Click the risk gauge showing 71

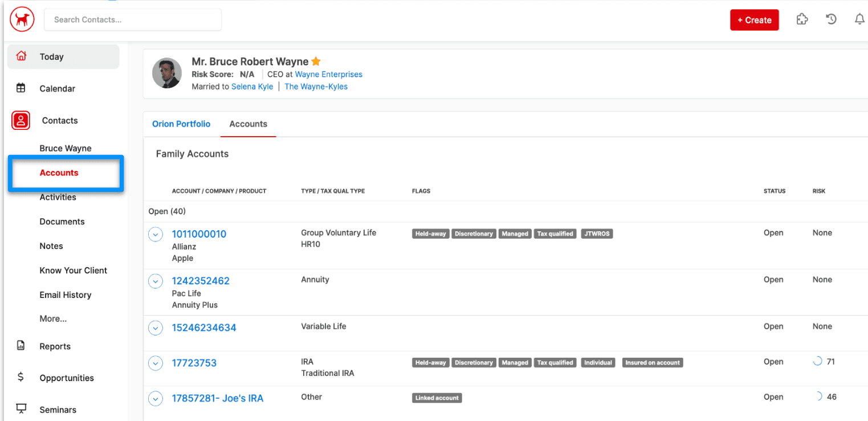pyautogui.click(x=817, y=361)
